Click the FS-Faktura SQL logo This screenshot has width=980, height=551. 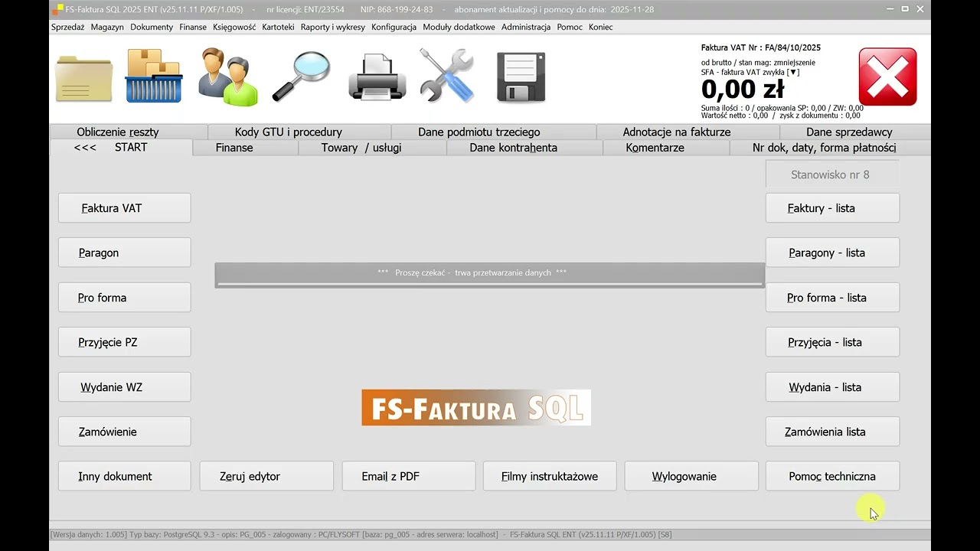coord(476,408)
